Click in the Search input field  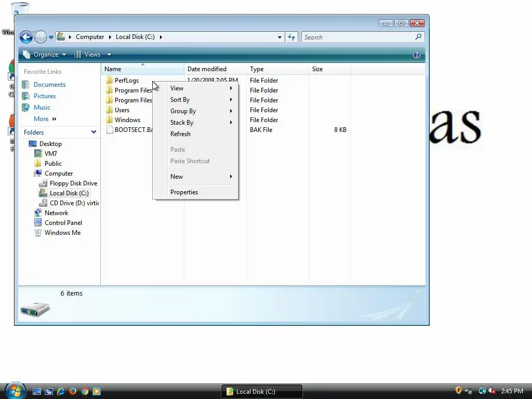click(x=357, y=37)
